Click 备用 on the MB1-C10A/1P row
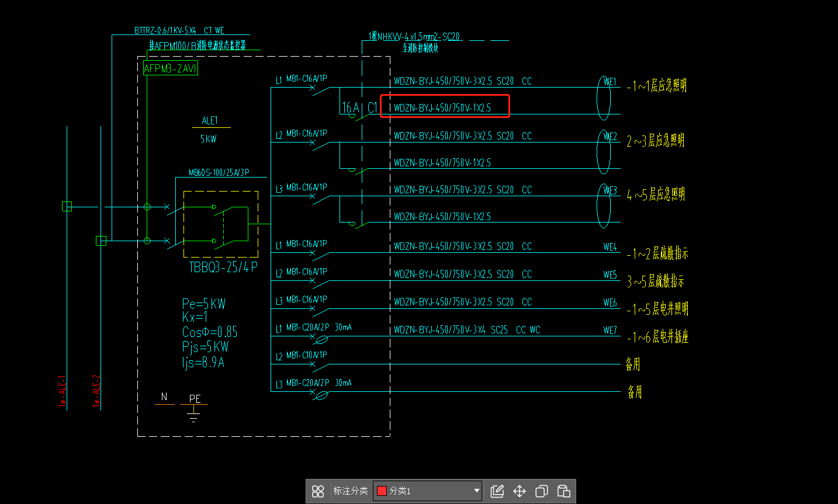This screenshot has height=504, width=838. [633, 364]
